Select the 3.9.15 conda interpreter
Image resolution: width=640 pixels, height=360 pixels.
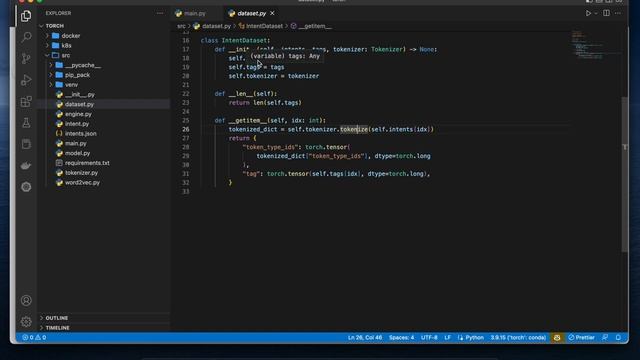[x=518, y=338]
